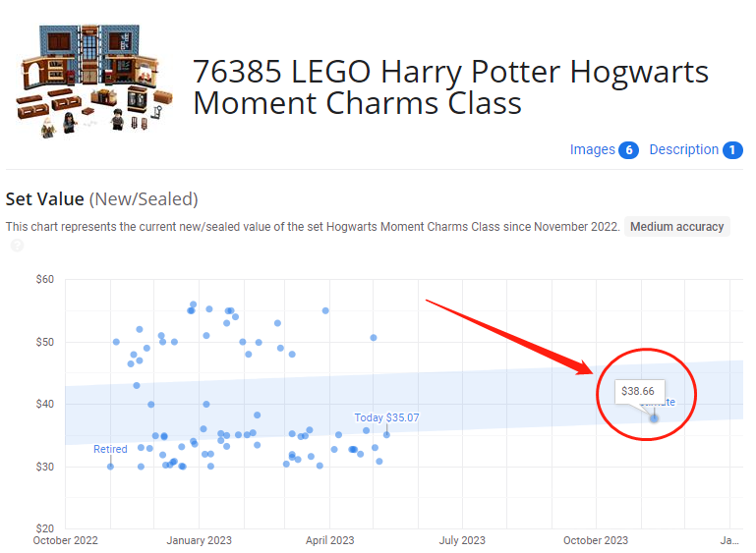The width and height of the screenshot is (756, 553).
Task: Click the April 2023 axis label
Action: [x=329, y=540]
